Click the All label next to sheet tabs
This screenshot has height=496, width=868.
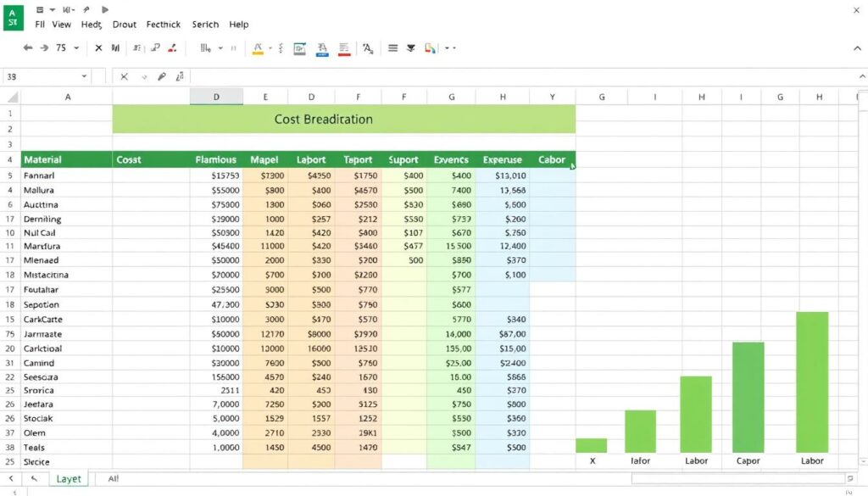114,478
